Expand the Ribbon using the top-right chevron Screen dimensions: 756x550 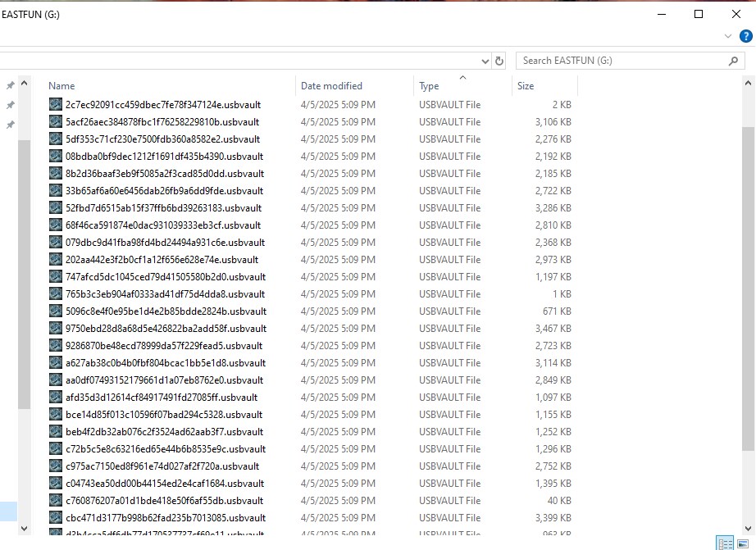pyautogui.click(x=728, y=35)
